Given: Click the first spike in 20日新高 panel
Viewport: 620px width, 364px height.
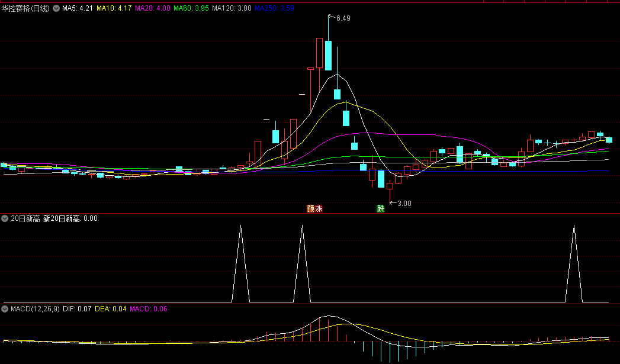Looking at the screenshot, I should [241, 263].
